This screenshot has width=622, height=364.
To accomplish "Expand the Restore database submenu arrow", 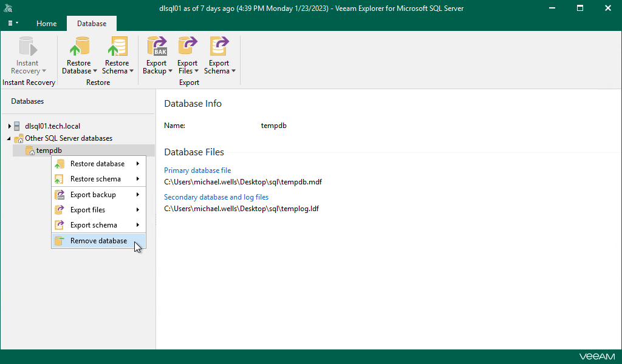I will pos(138,164).
